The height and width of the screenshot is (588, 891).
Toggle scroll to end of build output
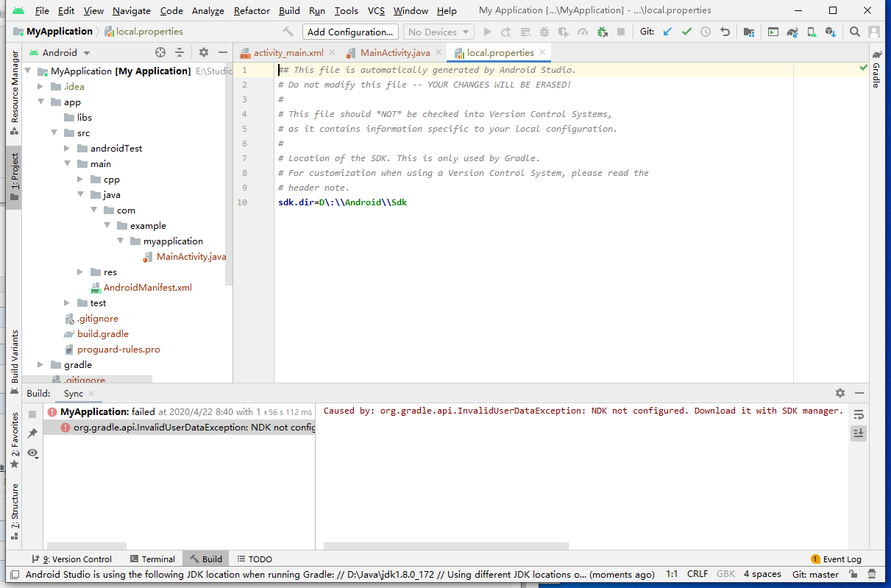859,433
